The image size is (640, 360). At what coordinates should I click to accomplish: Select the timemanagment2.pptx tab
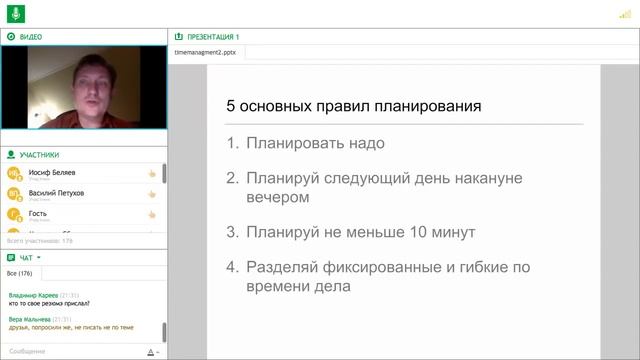click(205, 53)
